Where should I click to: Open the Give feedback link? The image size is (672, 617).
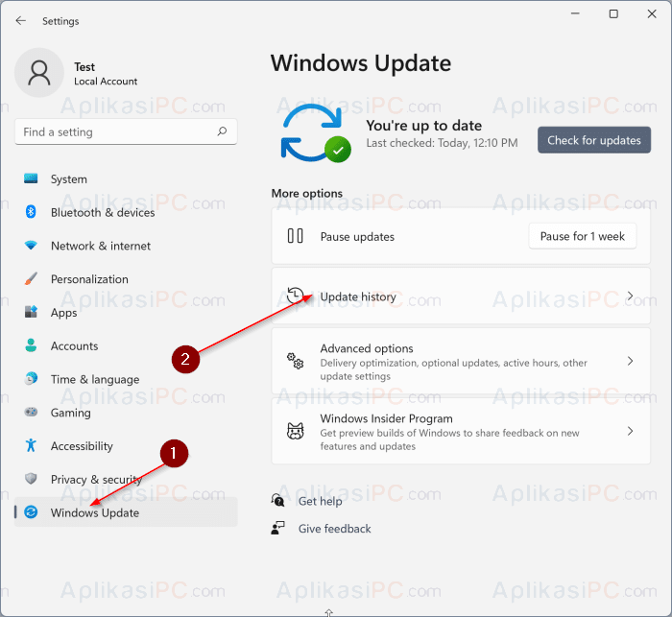[x=335, y=529]
